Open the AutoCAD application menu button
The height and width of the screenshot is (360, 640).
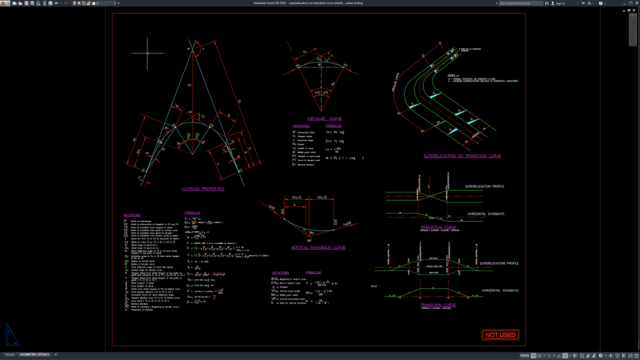point(4,3)
